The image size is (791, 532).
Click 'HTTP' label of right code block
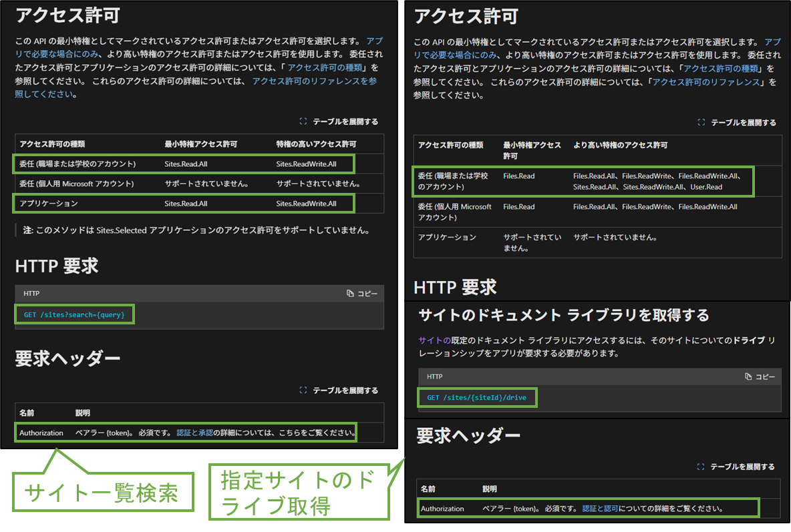(434, 376)
